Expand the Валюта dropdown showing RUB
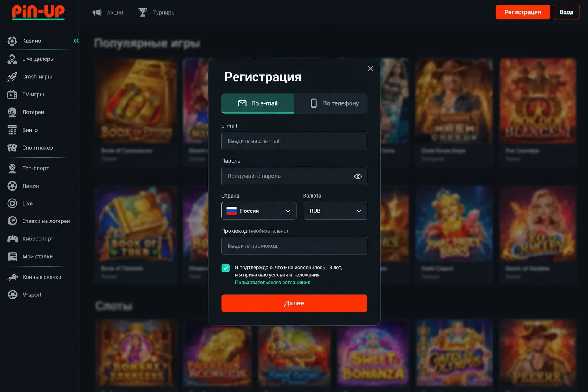The height and width of the screenshot is (392, 588). [x=335, y=211]
